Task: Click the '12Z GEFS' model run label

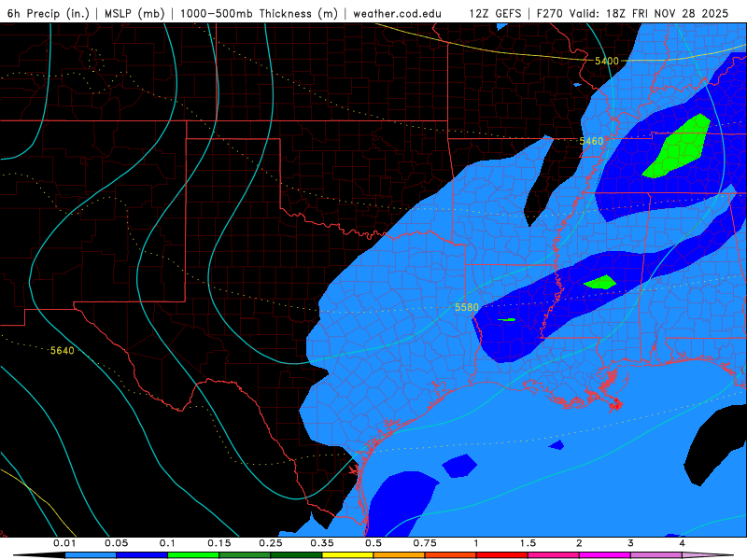Action: [x=495, y=13]
